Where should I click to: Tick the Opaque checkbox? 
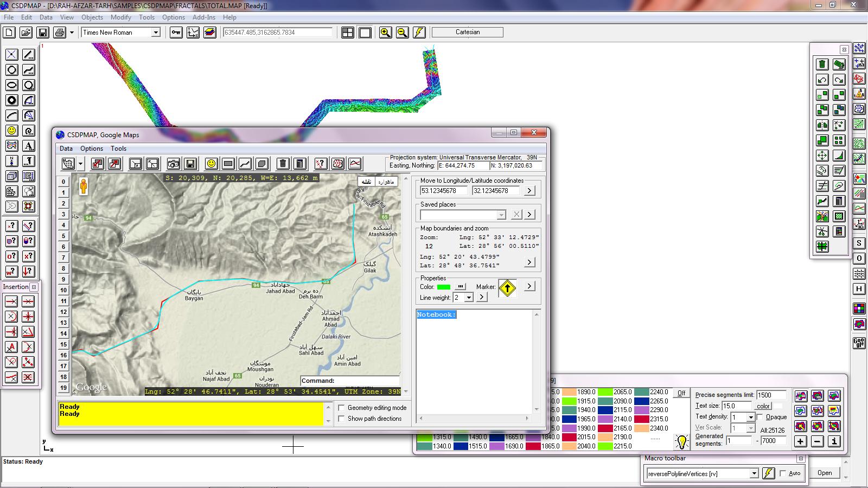pyautogui.click(x=760, y=417)
